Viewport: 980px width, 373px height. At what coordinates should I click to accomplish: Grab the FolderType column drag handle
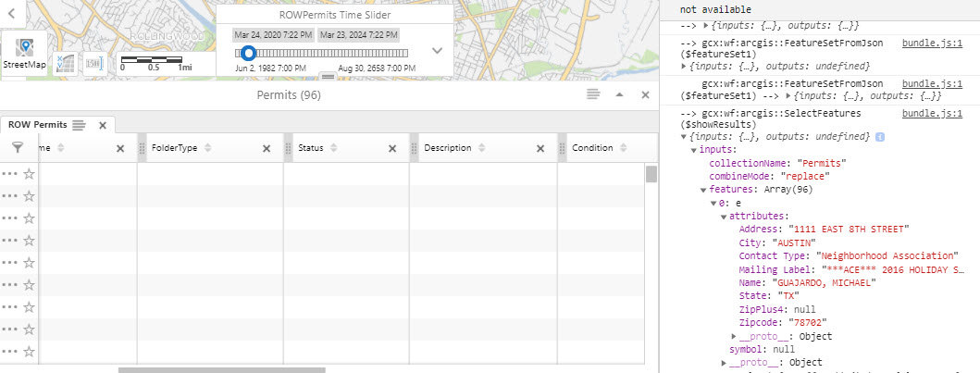[x=142, y=148]
